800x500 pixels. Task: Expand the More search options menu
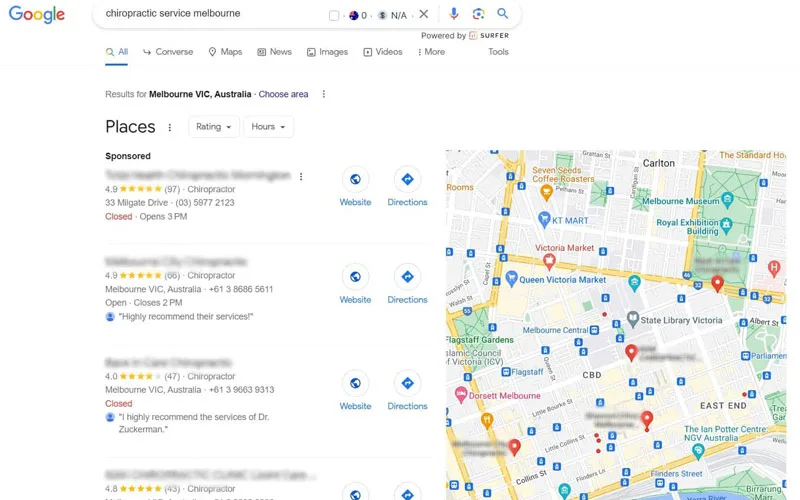431,52
